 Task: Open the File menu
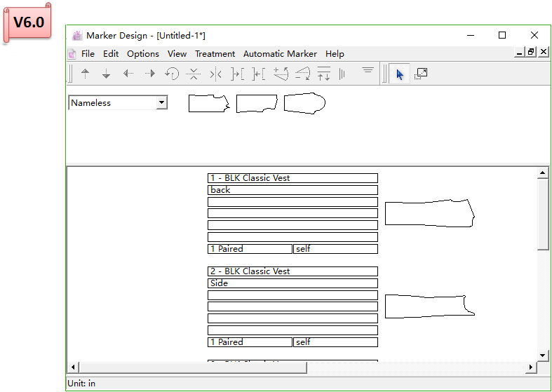coord(88,54)
